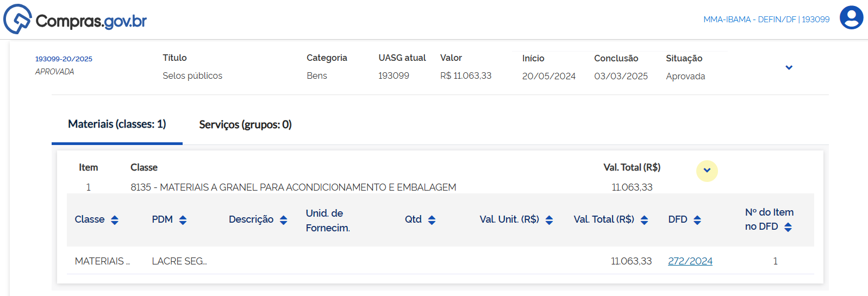Open Serviços (grupos: 0) tab
The width and height of the screenshot is (868, 296).
pyautogui.click(x=245, y=125)
